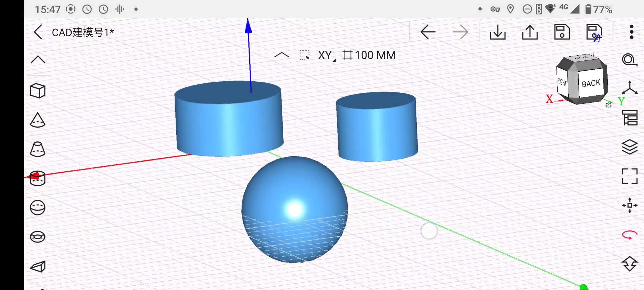Toggle the red rotate view mode
This screenshot has width=644, height=290.
click(x=630, y=235)
